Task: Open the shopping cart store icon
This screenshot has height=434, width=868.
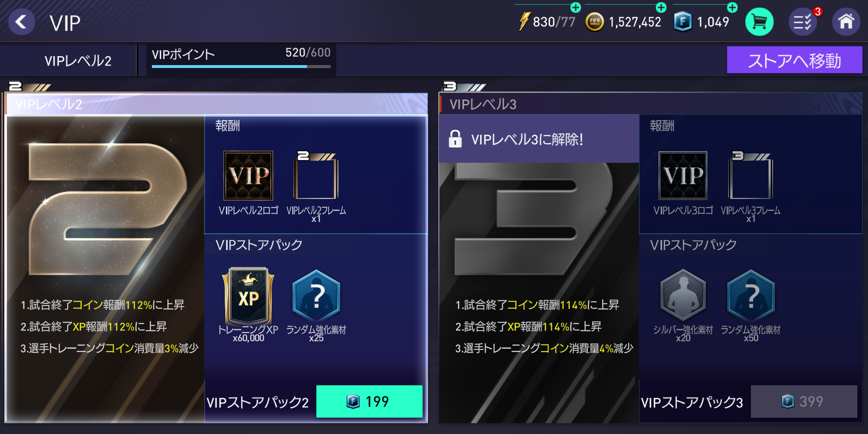Action: (759, 22)
